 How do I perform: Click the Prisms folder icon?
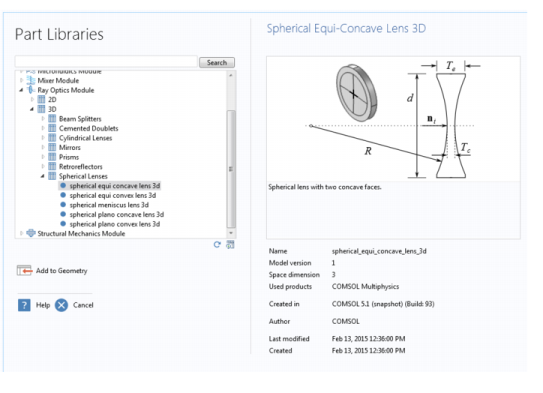point(52,157)
